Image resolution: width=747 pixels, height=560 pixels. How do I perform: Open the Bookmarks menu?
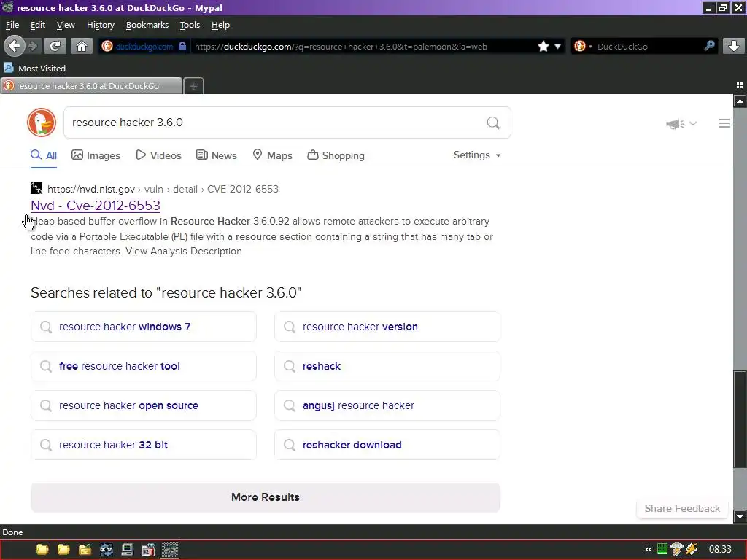tap(147, 25)
